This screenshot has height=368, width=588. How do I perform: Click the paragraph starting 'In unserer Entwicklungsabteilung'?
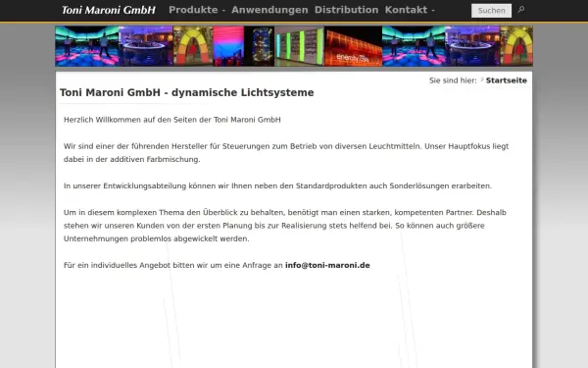point(277,185)
